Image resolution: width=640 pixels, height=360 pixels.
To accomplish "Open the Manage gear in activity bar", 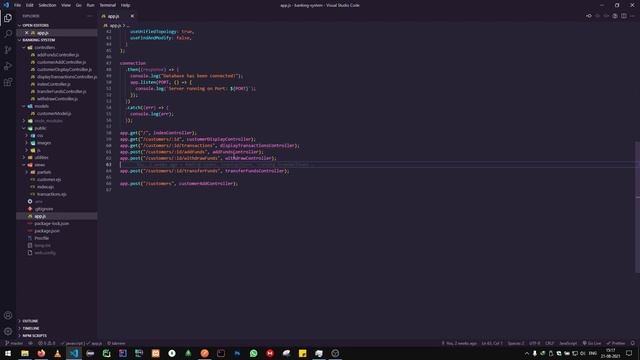I will click(x=8, y=331).
